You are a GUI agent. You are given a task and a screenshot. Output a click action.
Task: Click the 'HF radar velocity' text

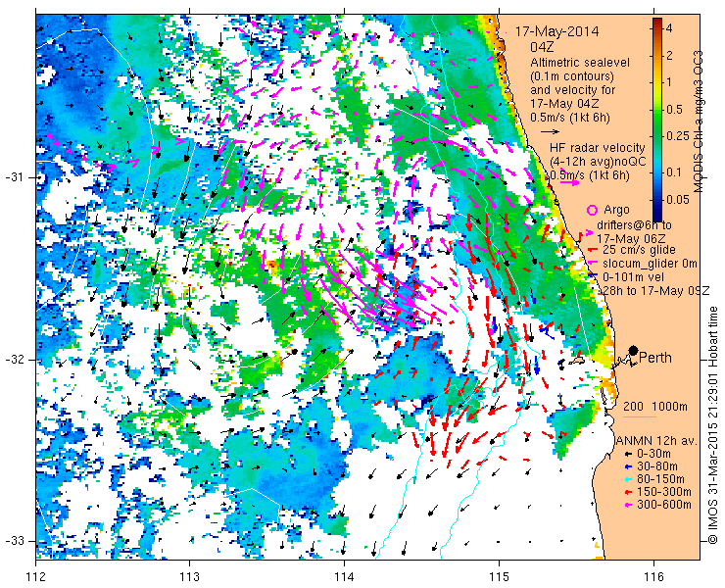click(x=598, y=148)
